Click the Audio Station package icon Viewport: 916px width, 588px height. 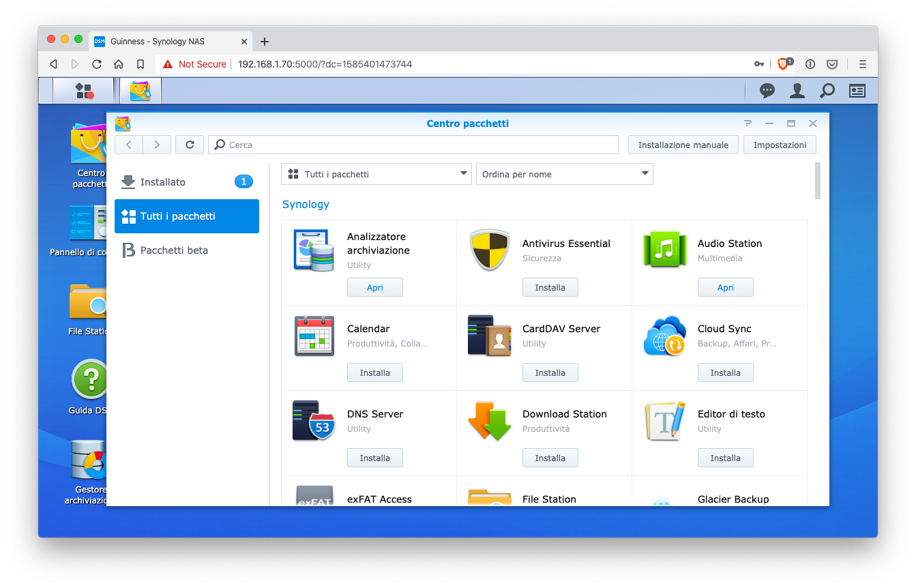click(665, 250)
